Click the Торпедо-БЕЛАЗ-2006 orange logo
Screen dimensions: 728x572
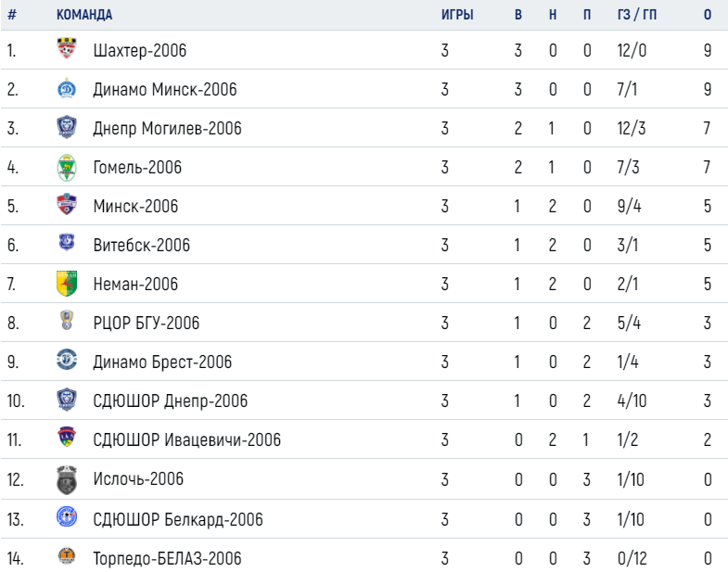67,555
